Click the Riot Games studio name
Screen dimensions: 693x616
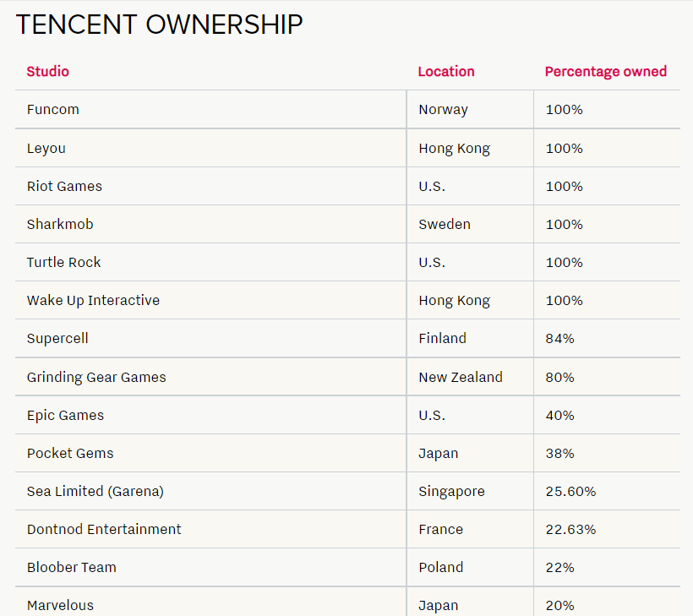tap(64, 187)
